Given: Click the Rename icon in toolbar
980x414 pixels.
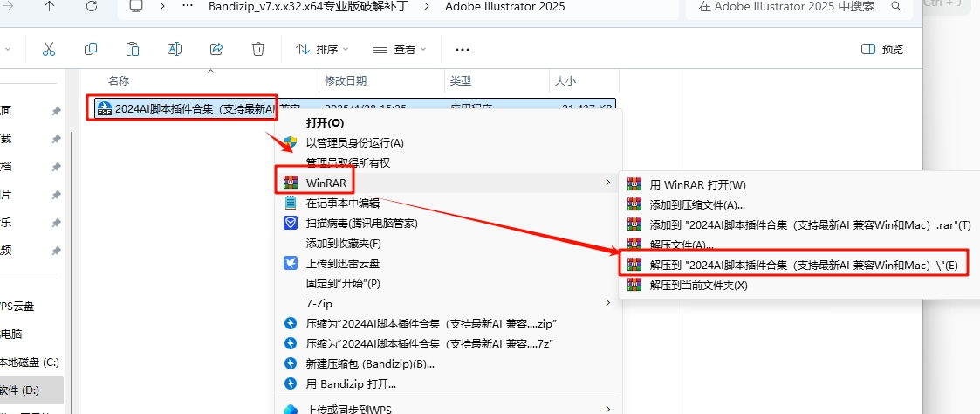Looking at the screenshot, I should click(x=175, y=49).
